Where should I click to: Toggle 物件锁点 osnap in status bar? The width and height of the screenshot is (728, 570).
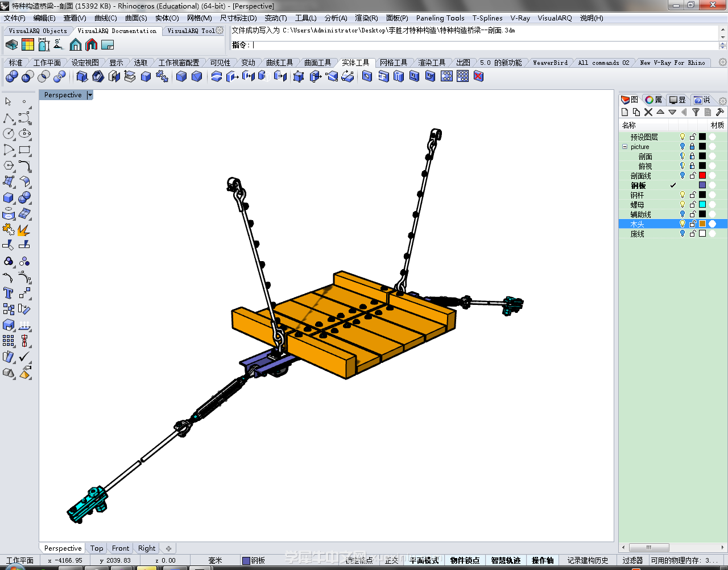tap(465, 560)
